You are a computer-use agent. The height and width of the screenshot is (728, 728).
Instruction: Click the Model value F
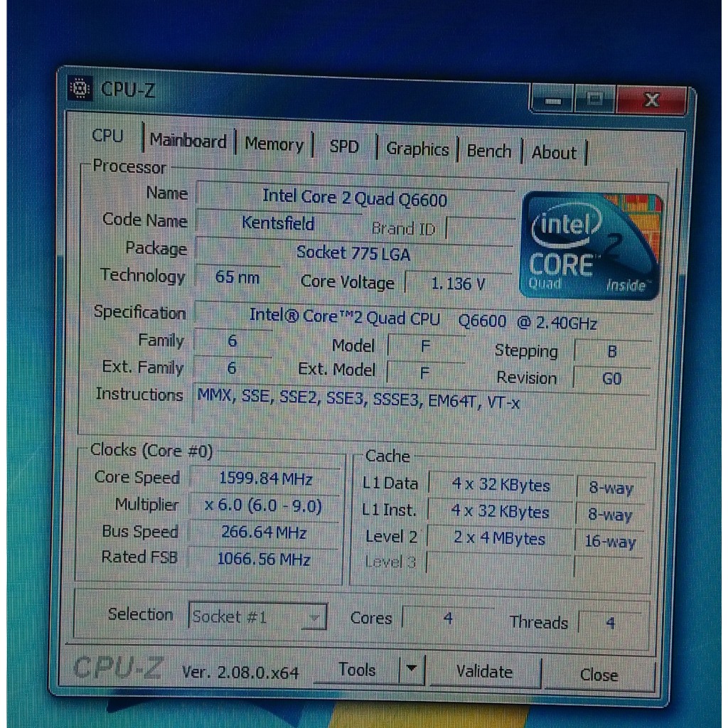coord(425,346)
